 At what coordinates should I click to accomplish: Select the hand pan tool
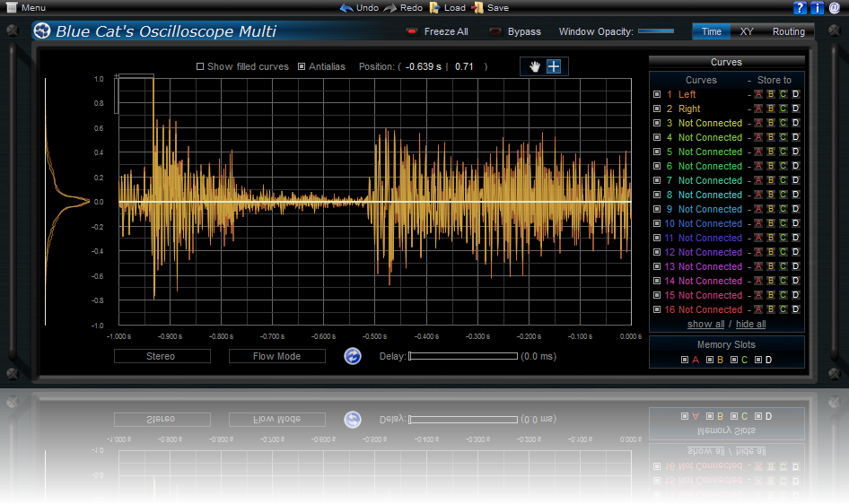pyautogui.click(x=535, y=66)
